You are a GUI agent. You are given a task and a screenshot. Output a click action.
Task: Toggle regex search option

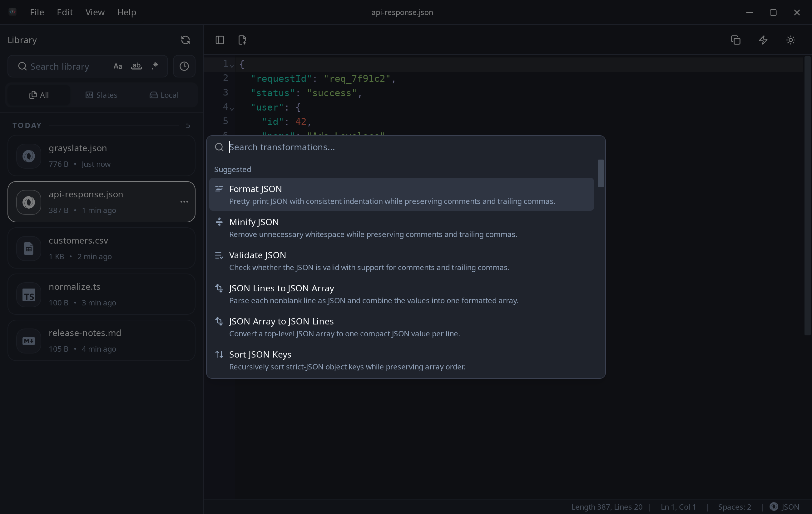pyautogui.click(x=155, y=66)
